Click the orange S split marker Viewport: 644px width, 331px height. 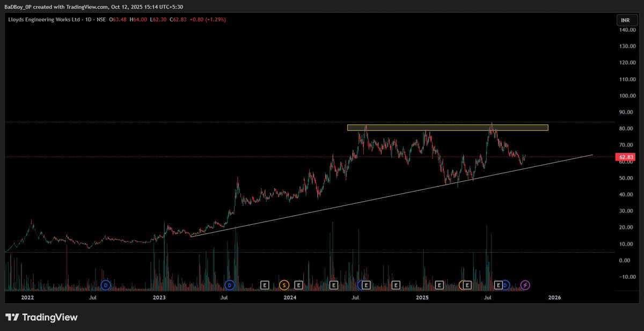click(284, 285)
